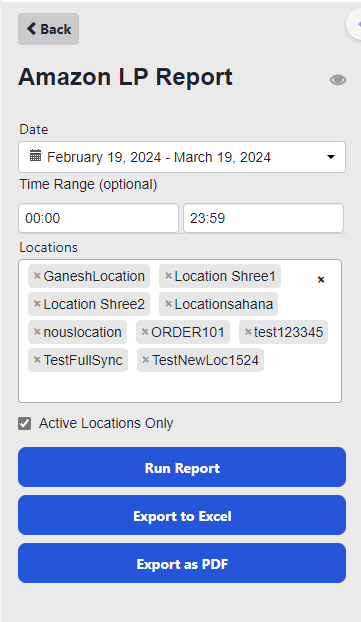Click the "Active Locations Only" label text
Screen dimensions: 361x622
tap(106, 423)
